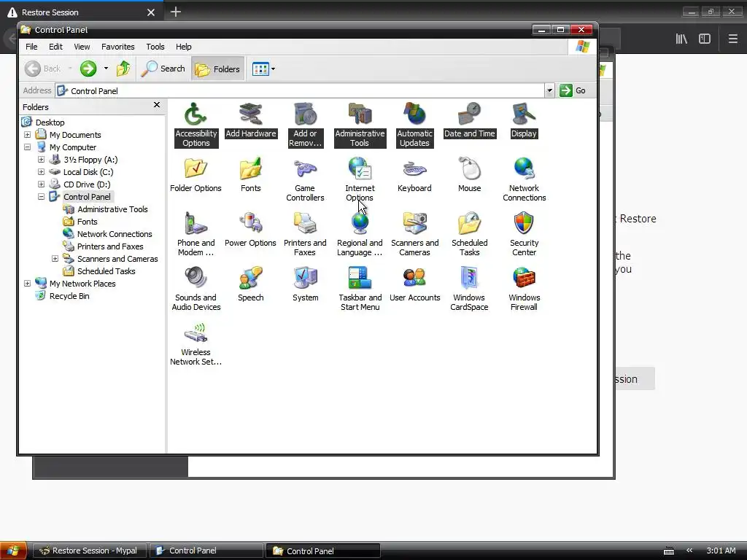Open Internet Options icon
Viewport: 747px width, 560px height.
360,179
